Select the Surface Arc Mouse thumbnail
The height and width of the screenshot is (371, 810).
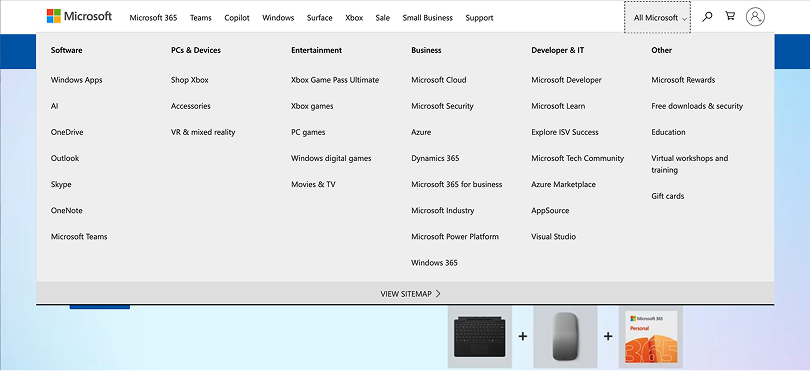click(565, 337)
